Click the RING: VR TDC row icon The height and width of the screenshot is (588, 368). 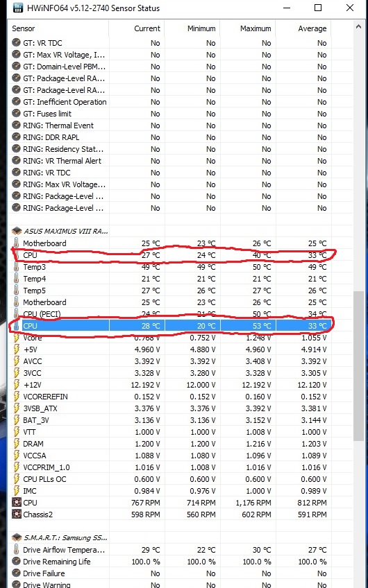pos(16,173)
